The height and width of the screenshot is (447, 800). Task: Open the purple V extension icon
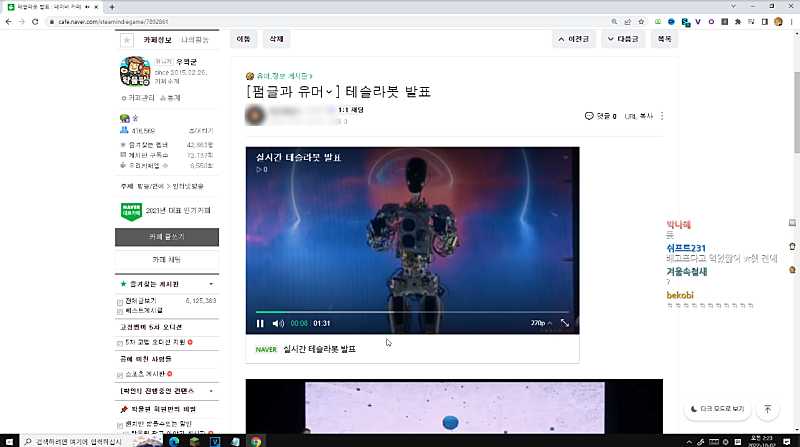pos(698,22)
